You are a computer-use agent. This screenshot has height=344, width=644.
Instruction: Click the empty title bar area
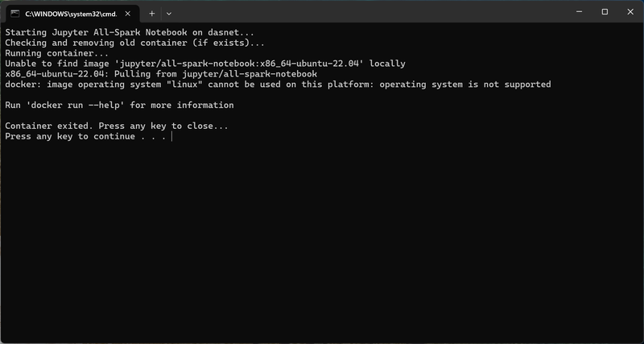369,12
